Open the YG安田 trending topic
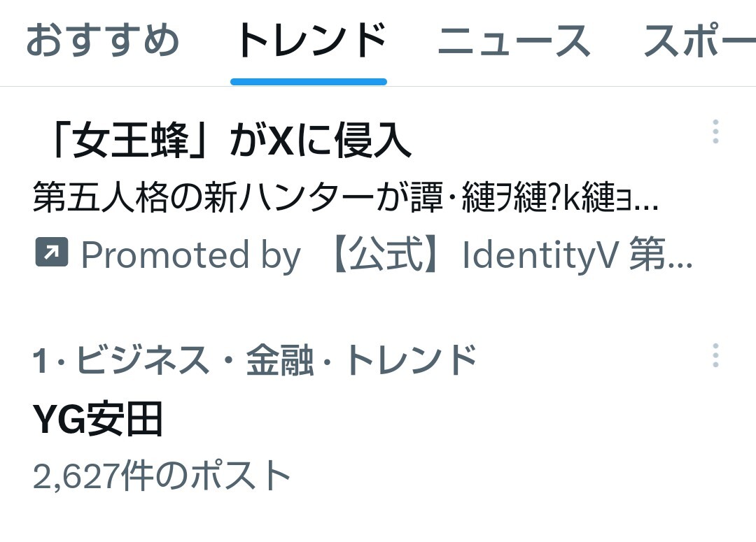 click(x=97, y=420)
